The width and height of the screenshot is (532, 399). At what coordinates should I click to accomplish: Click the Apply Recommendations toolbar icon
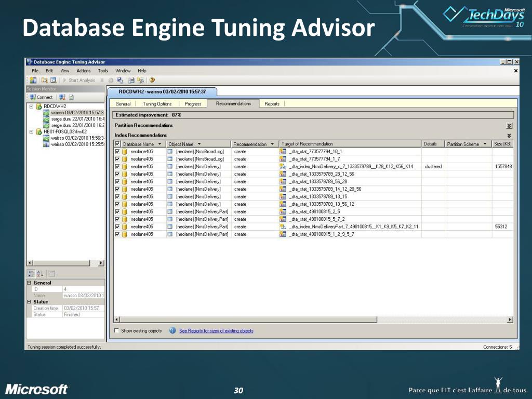point(140,81)
